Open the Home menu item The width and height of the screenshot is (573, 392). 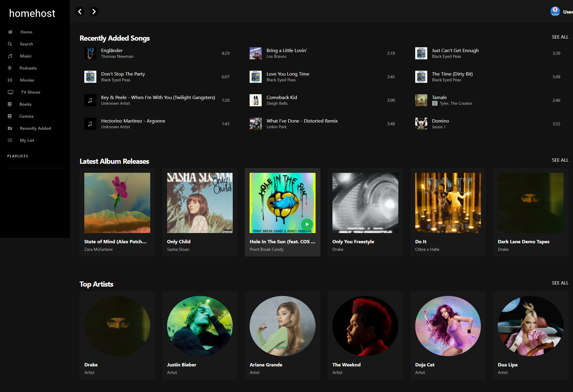coord(26,32)
